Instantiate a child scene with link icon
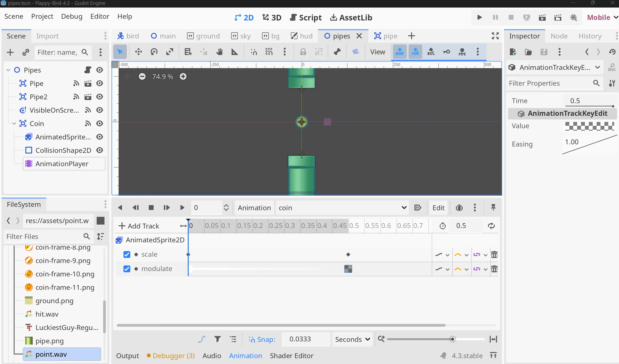The width and height of the screenshot is (619, 364). [26, 52]
